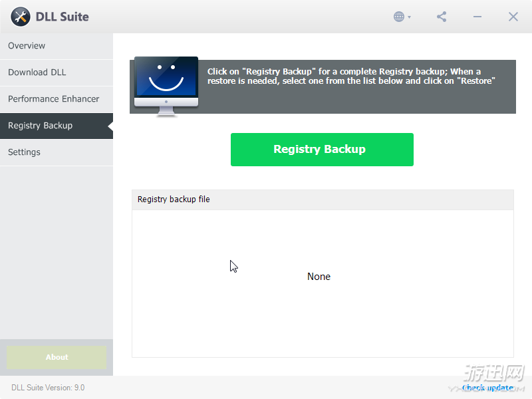Click the None entry in backup list
Image resolution: width=532 pixels, height=399 pixels.
pyautogui.click(x=319, y=277)
